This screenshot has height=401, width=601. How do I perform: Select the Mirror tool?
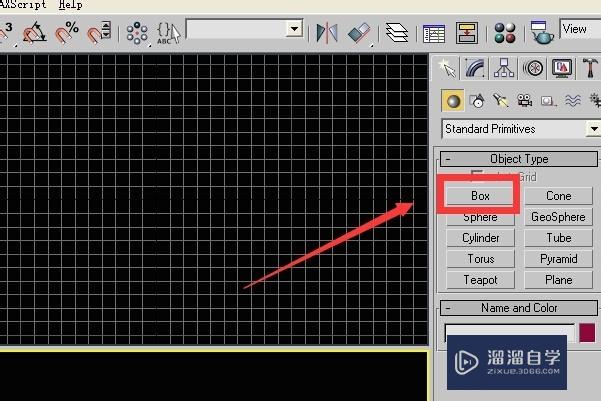pyautogui.click(x=327, y=33)
